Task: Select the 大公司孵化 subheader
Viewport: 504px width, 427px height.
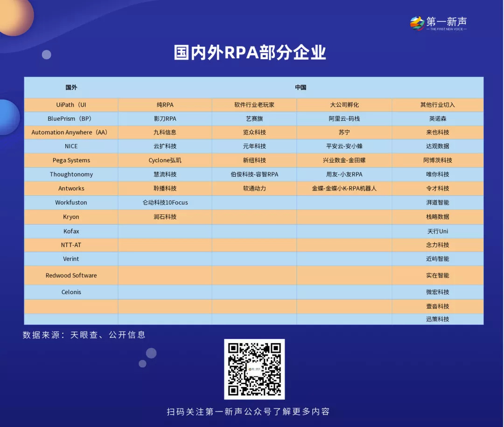Action: click(x=344, y=105)
